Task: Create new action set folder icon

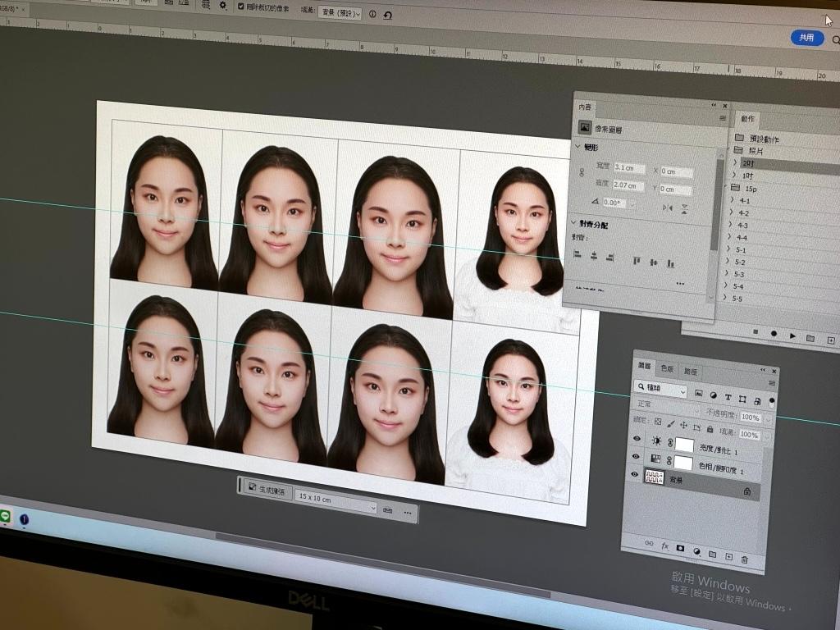Action: (810, 338)
